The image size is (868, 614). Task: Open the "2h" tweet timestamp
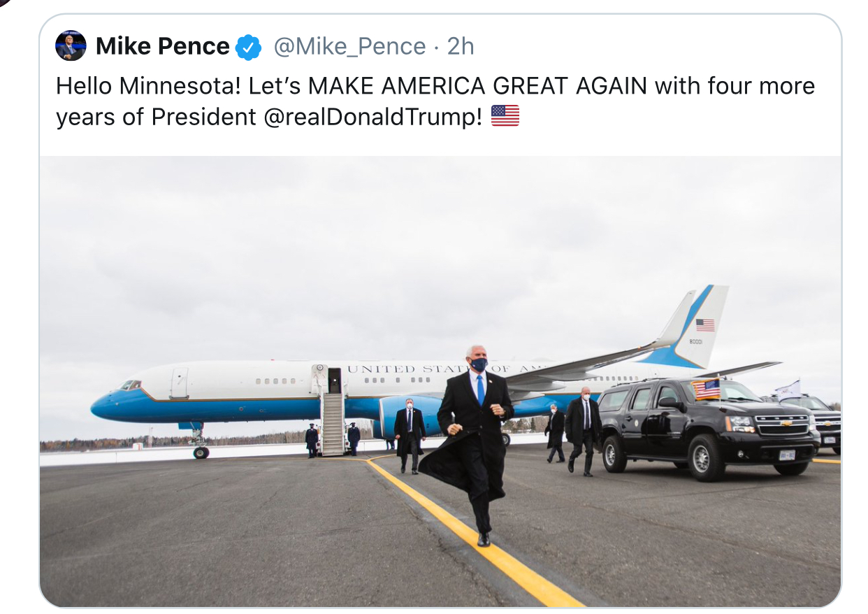pos(461,46)
